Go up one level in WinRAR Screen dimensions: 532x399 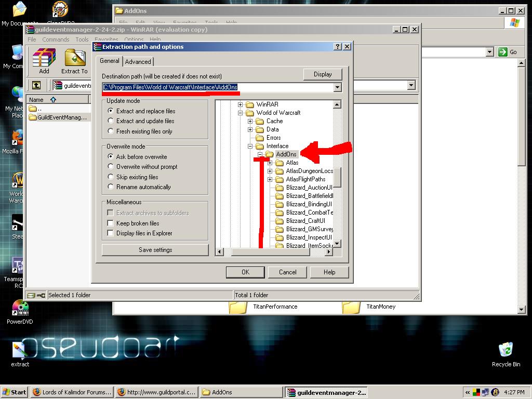(x=36, y=85)
